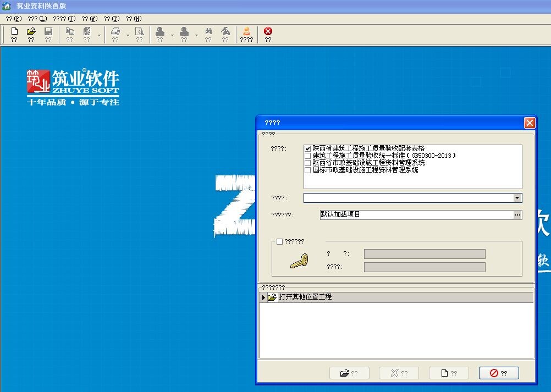Open the (F) menu in menu bar
Viewport: 551px width, 392px height.
tap(14, 19)
